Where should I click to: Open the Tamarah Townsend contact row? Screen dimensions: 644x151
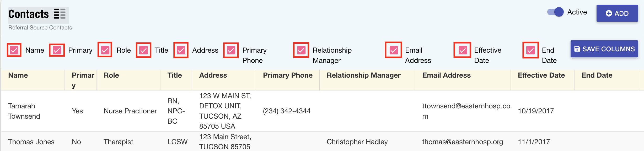coord(24,111)
